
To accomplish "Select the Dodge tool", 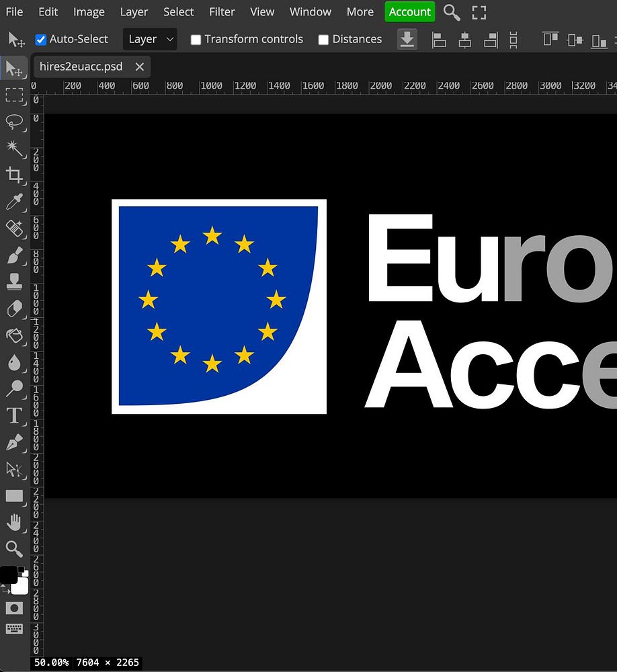I will coord(14,388).
